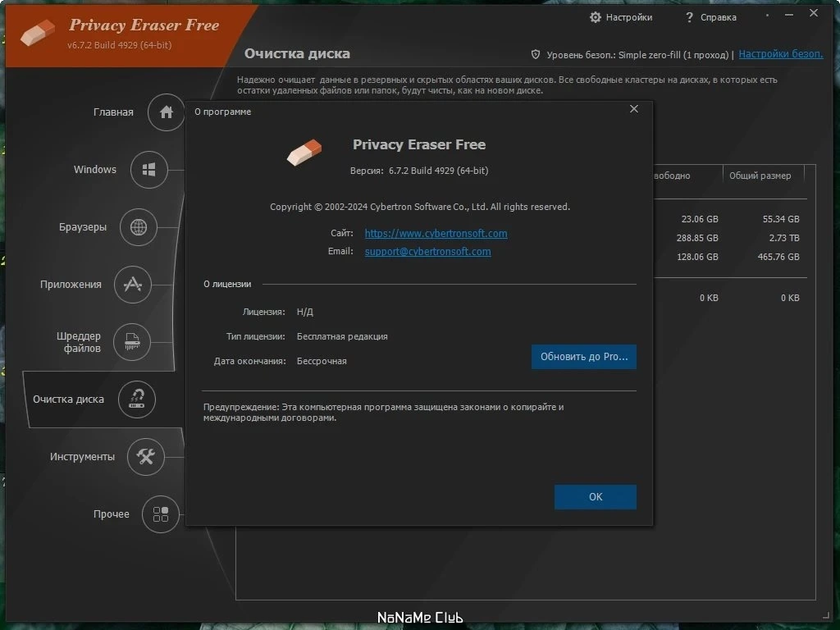Click the Настройки gear icon
The height and width of the screenshot is (630, 840).
(596, 17)
